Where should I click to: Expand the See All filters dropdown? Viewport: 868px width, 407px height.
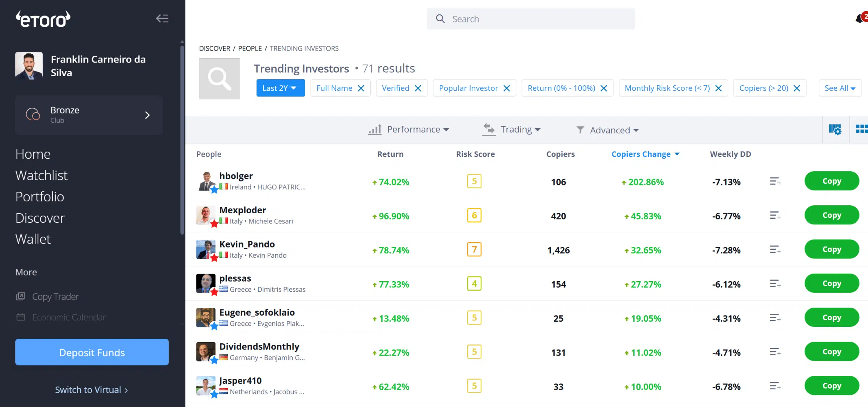point(840,88)
